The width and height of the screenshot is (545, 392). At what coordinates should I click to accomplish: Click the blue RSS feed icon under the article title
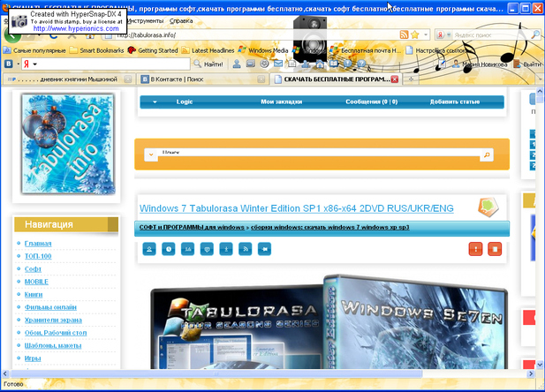point(246,249)
